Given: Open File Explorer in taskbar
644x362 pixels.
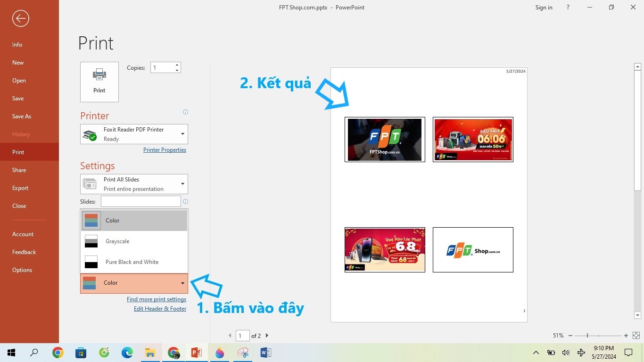Looking at the screenshot, I should click(x=150, y=353).
